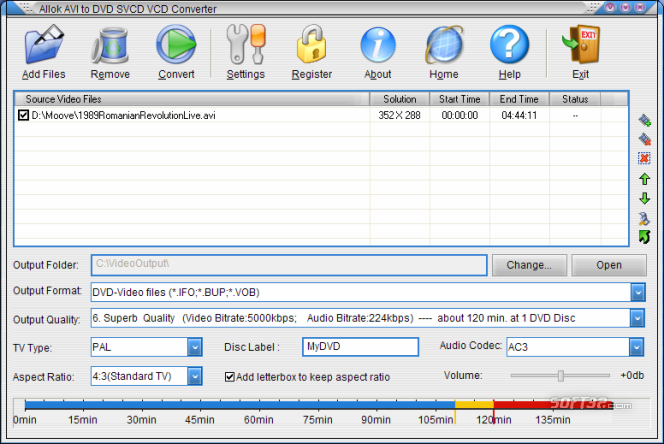664x444 pixels.
Task: Open the TV Type PAL dropdown
Action: coord(194,347)
